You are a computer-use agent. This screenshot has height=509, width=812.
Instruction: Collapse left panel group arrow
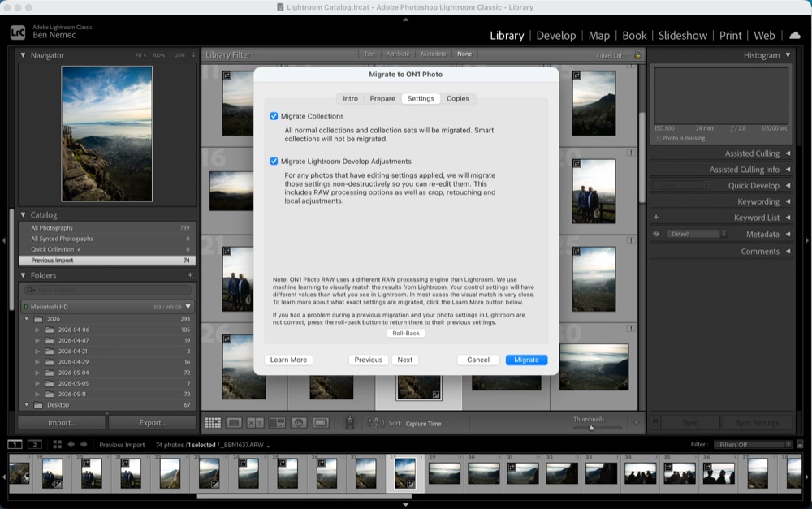point(4,240)
